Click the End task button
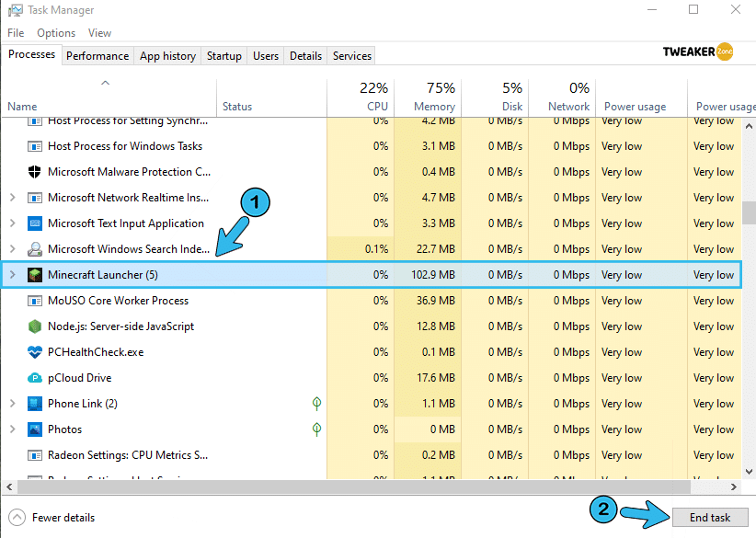This screenshot has height=538, width=756. [x=710, y=518]
